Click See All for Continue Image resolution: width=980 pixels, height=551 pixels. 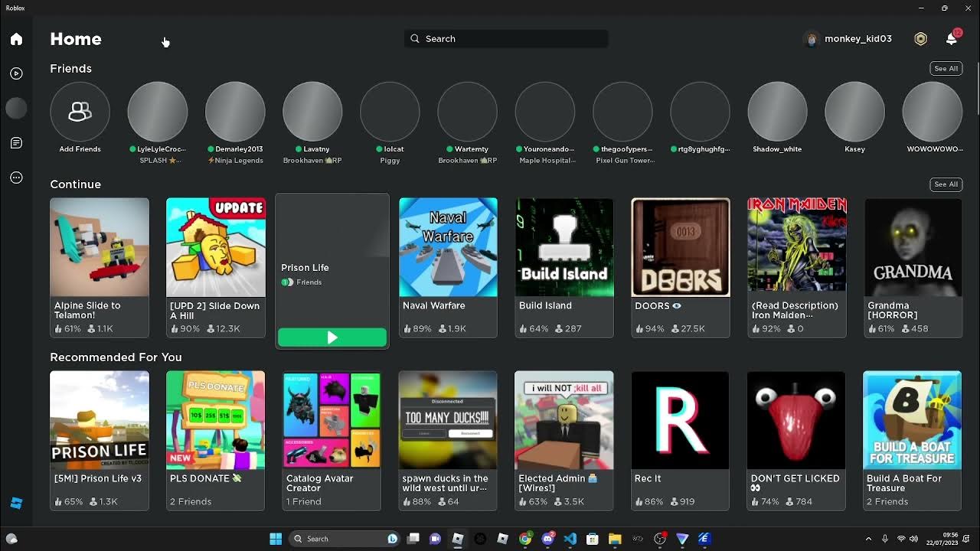pos(946,184)
